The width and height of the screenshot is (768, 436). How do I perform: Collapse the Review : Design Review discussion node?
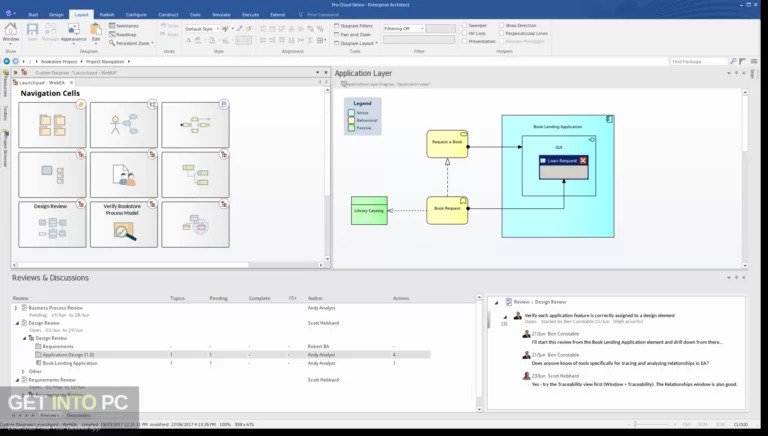tap(496, 302)
